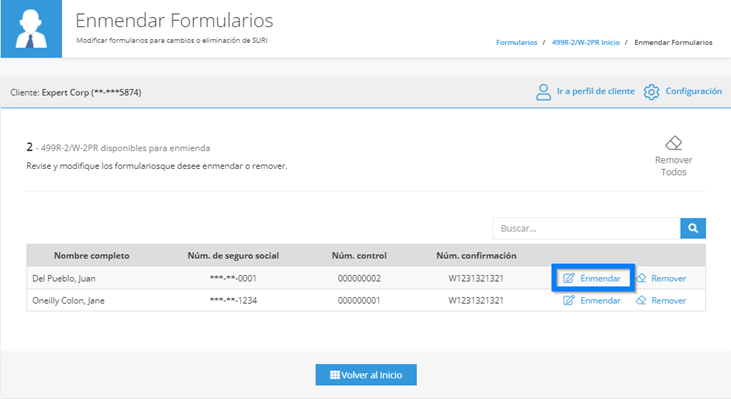Click the Volver al Inicio button

(366, 375)
